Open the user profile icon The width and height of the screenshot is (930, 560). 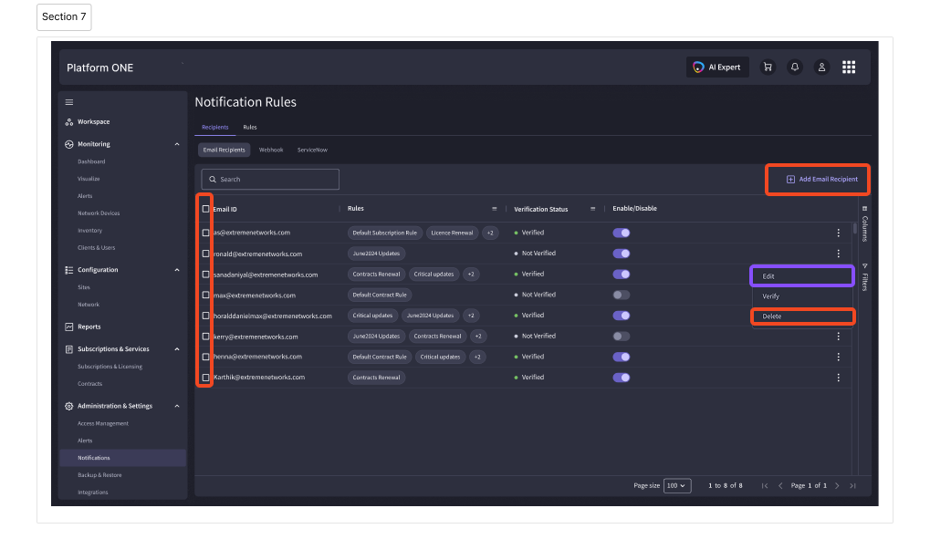click(x=821, y=67)
